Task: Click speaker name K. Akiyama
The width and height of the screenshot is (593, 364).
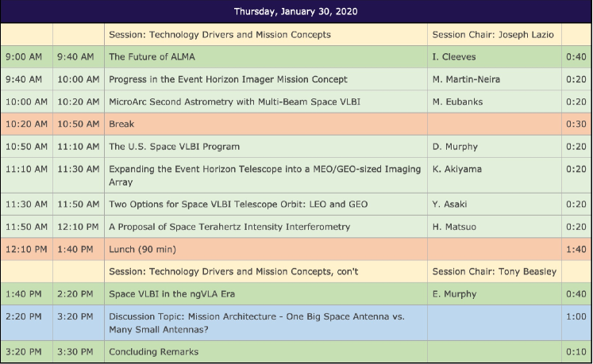Action: click(456, 169)
